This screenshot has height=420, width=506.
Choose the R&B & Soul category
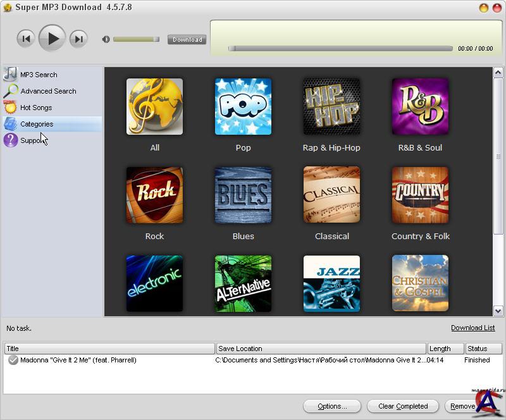click(x=420, y=107)
